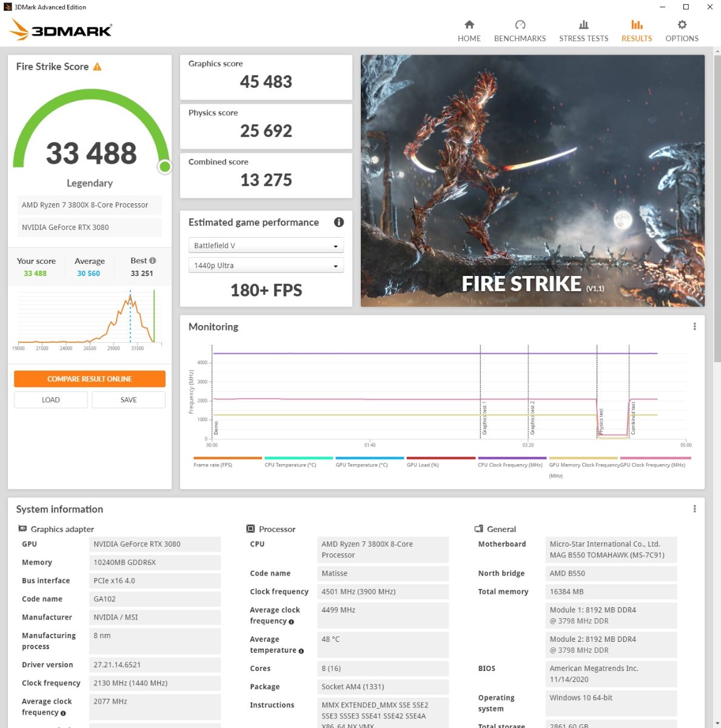Viewport: 721px width, 728px height.
Task: Toggle GPU Memory Clock Frequency legend series
Action: coord(583,467)
